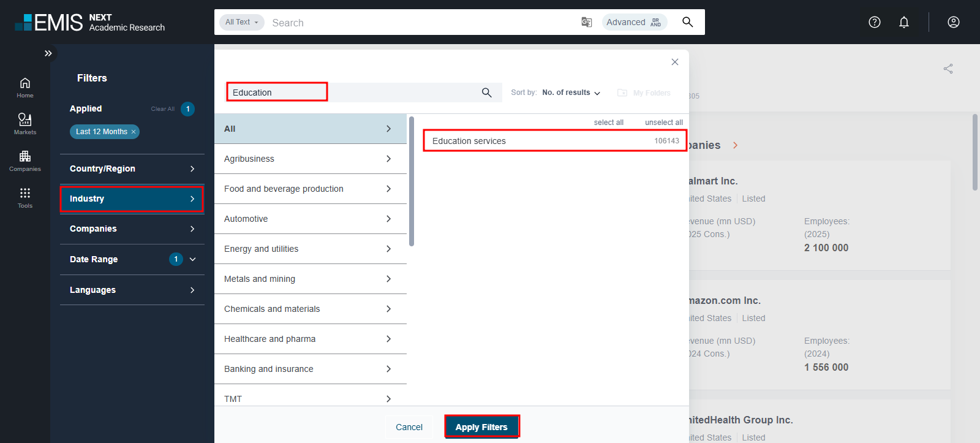Open the Sort by No. of results dropdown
980x443 pixels.
tap(570, 93)
